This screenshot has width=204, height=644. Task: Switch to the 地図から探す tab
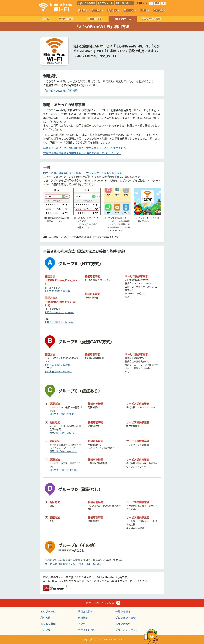(x=66, y=19)
